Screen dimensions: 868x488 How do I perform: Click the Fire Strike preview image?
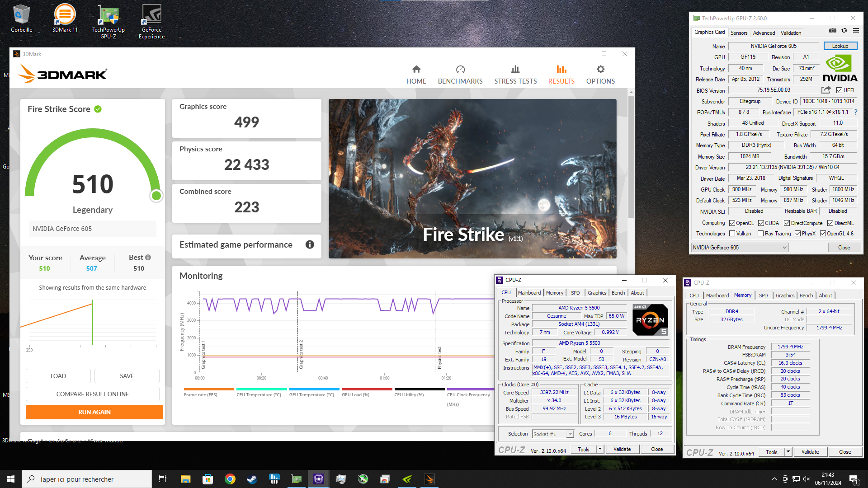click(472, 178)
